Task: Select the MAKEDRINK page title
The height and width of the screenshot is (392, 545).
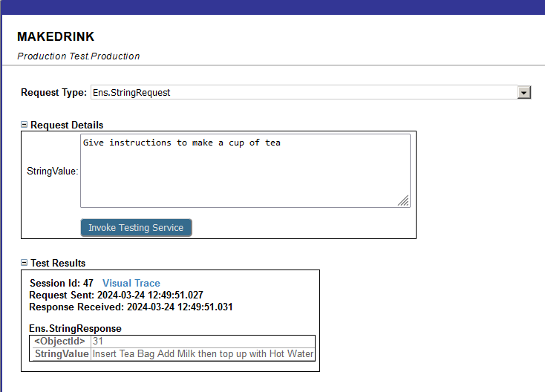Action: [x=56, y=37]
